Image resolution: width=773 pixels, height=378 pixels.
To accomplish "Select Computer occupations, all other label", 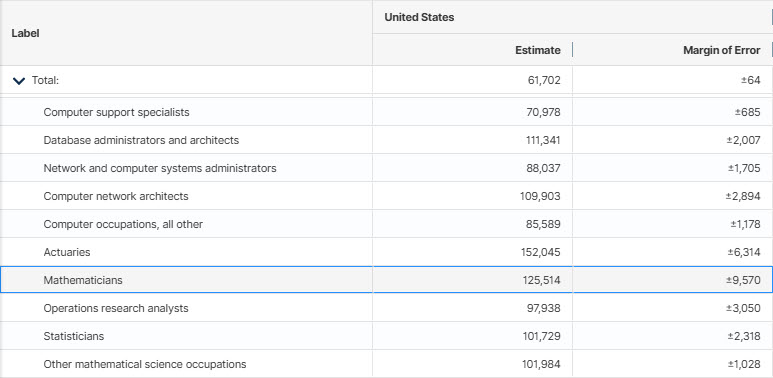I will pyautogui.click(x=123, y=224).
